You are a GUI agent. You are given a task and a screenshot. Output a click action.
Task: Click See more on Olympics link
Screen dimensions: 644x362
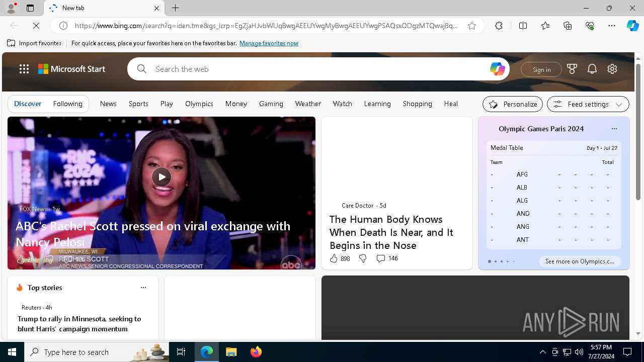580,261
